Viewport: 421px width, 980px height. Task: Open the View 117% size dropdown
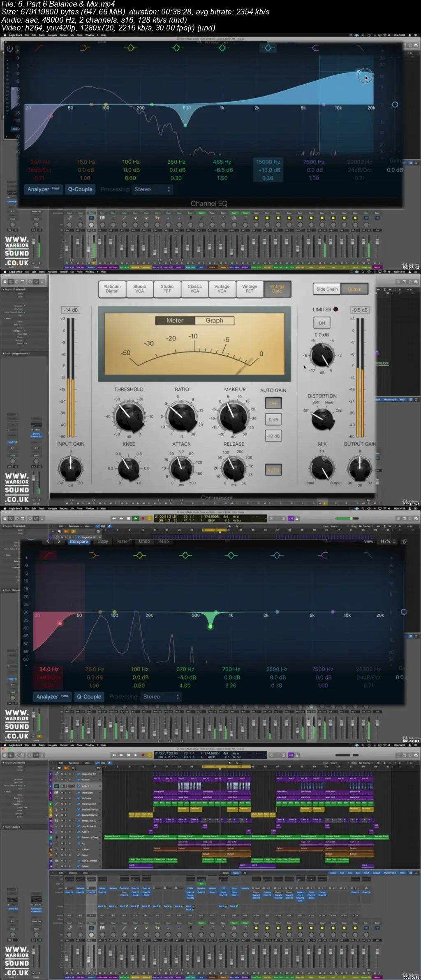pyautogui.click(x=388, y=541)
